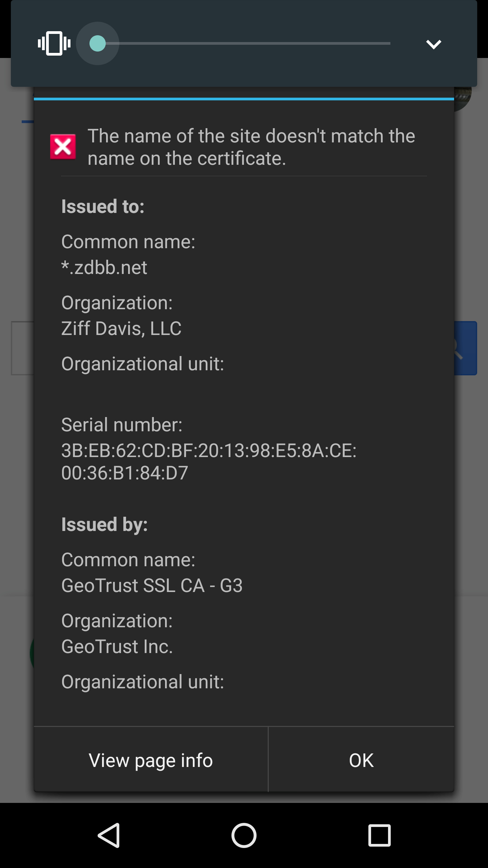This screenshot has width=488, height=868.
Task: Click the red X certificate error icon
Action: 63,147
